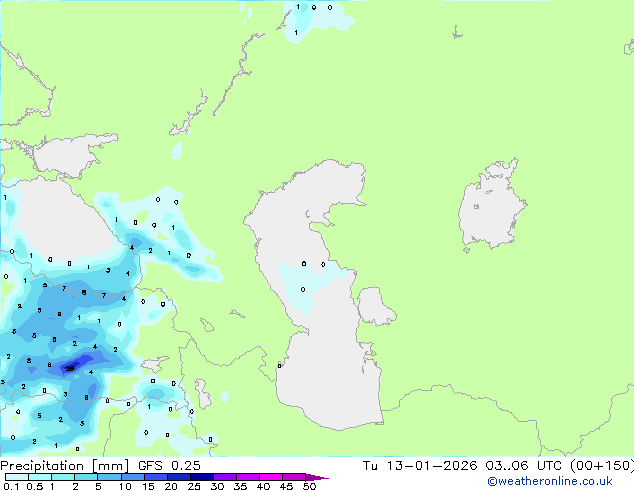Click legend scale label '0.5'
Image resolution: width=634 pixels, height=490 pixels.
35,486
